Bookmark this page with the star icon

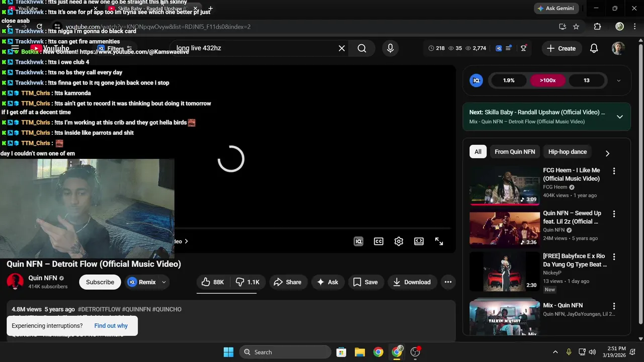(576, 27)
